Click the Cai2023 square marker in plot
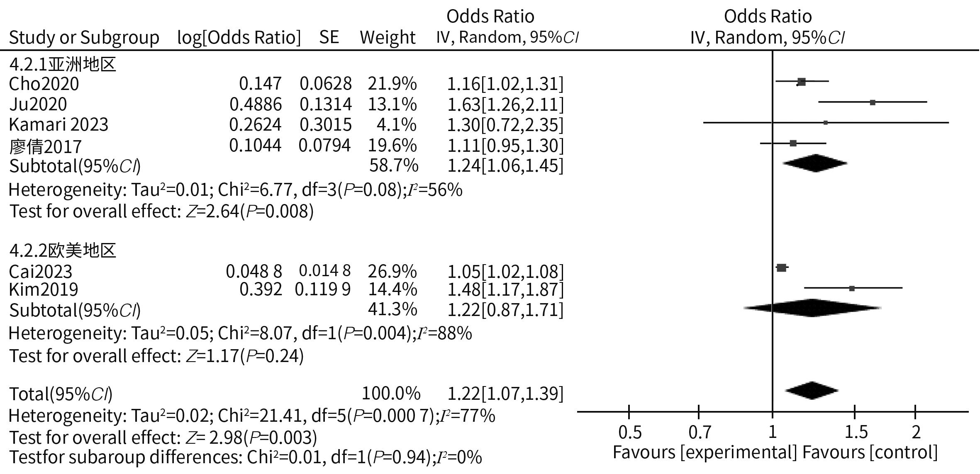 (x=781, y=268)
